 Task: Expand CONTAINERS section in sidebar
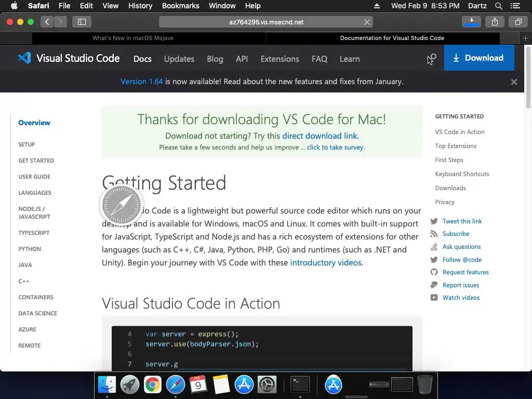tap(36, 298)
